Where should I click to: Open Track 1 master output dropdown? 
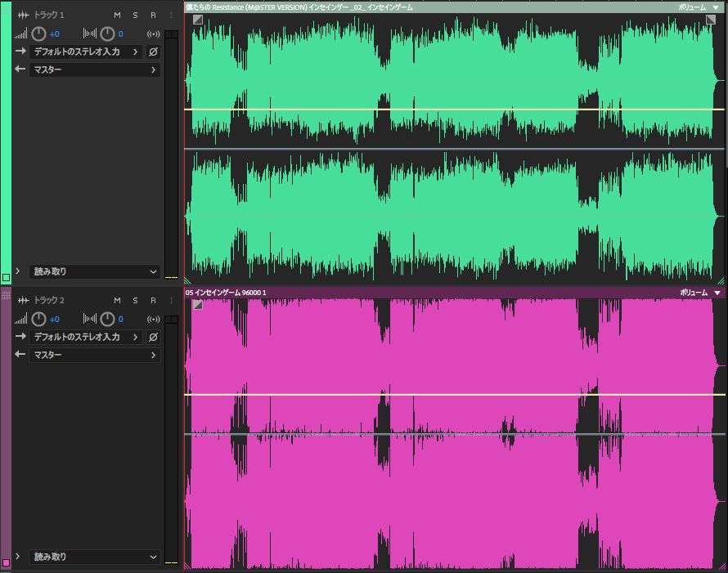pos(95,70)
